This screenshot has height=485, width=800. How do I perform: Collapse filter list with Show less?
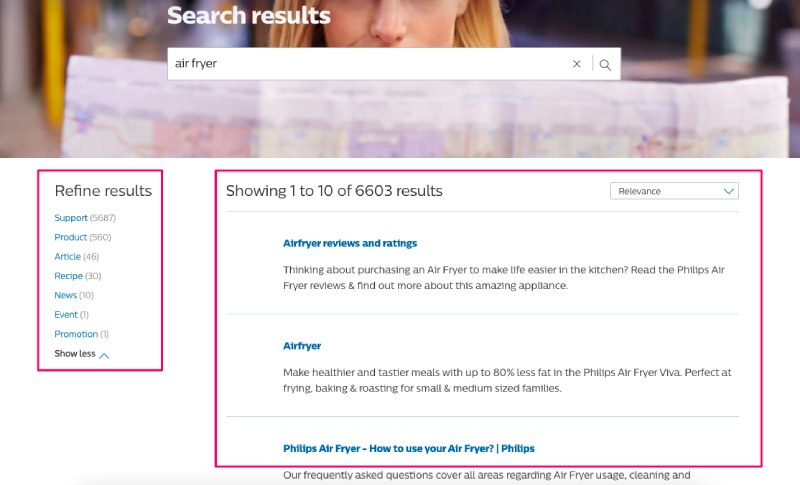click(82, 354)
